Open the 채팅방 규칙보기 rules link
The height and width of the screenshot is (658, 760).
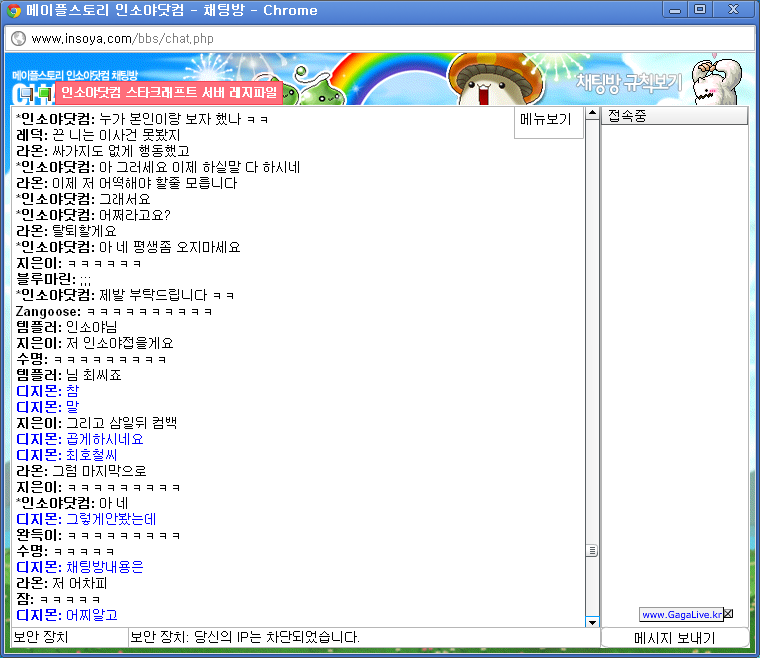629,82
